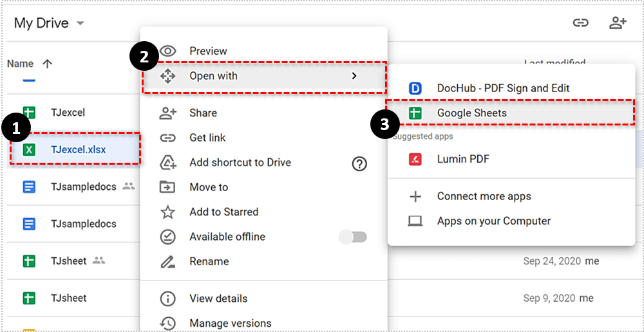
Task: Select Move to in the context menu
Action: point(209,187)
